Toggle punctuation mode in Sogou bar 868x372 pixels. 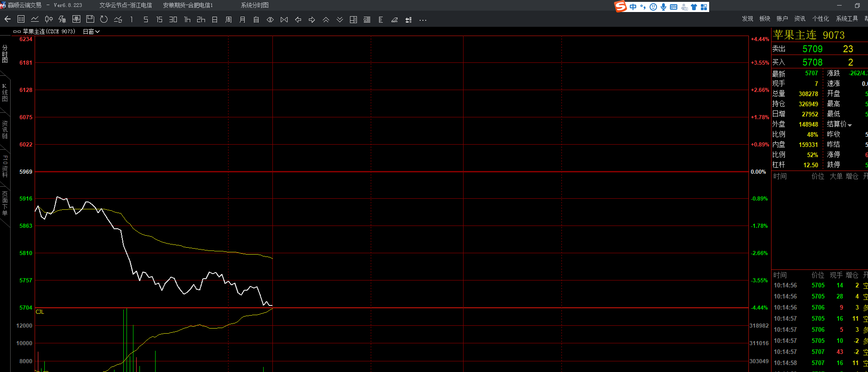click(643, 7)
